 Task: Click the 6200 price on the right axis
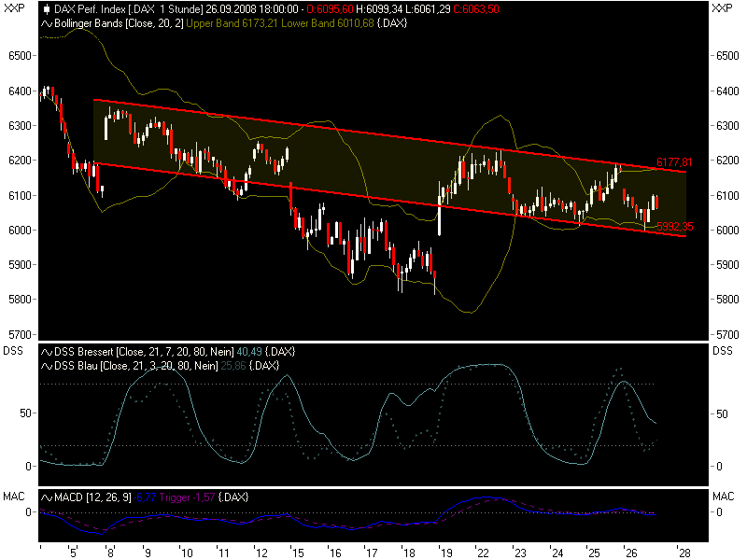click(728, 161)
